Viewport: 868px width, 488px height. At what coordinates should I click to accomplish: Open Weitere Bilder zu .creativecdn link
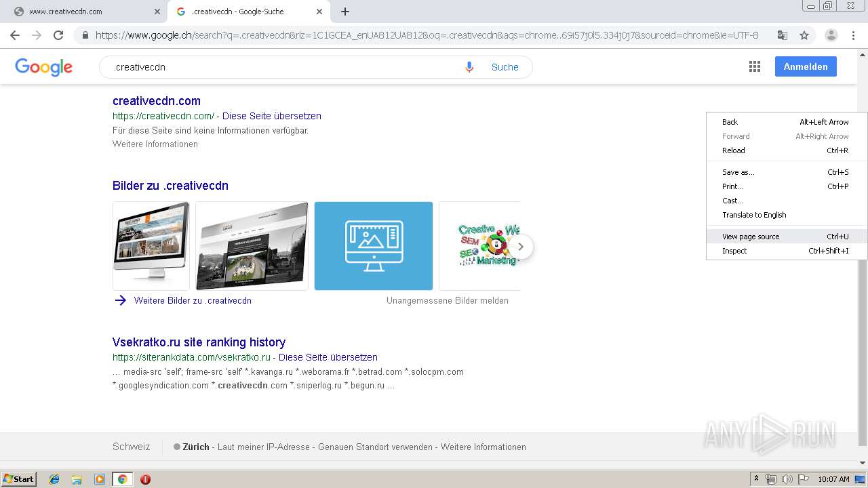(x=193, y=300)
